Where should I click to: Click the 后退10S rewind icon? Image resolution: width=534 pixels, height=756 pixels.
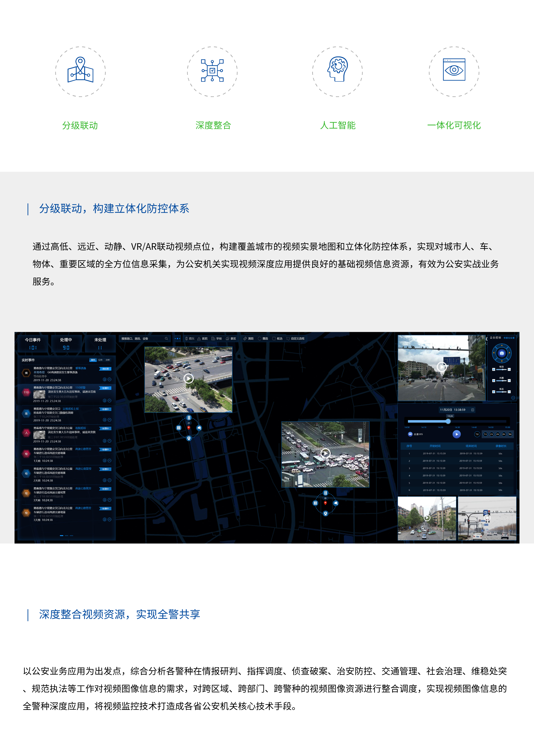(410, 434)
